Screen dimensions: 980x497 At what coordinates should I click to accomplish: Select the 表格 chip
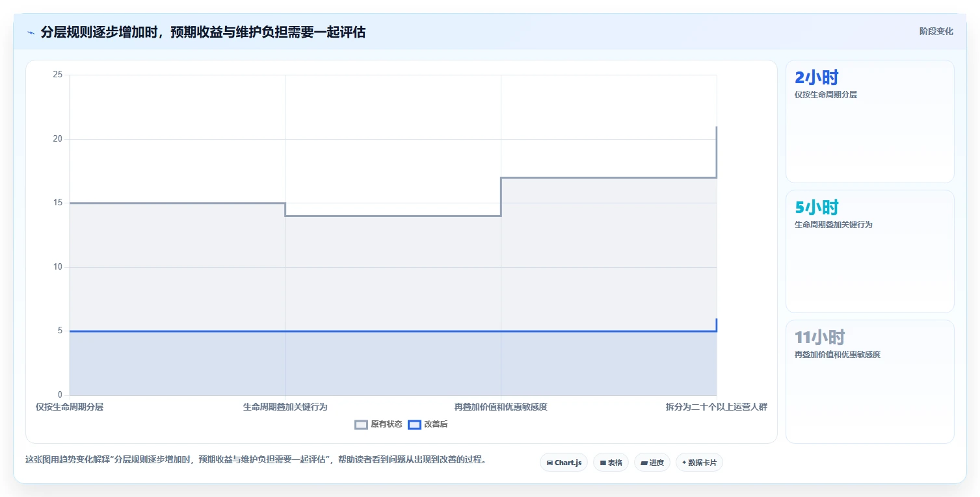(611, 463)
